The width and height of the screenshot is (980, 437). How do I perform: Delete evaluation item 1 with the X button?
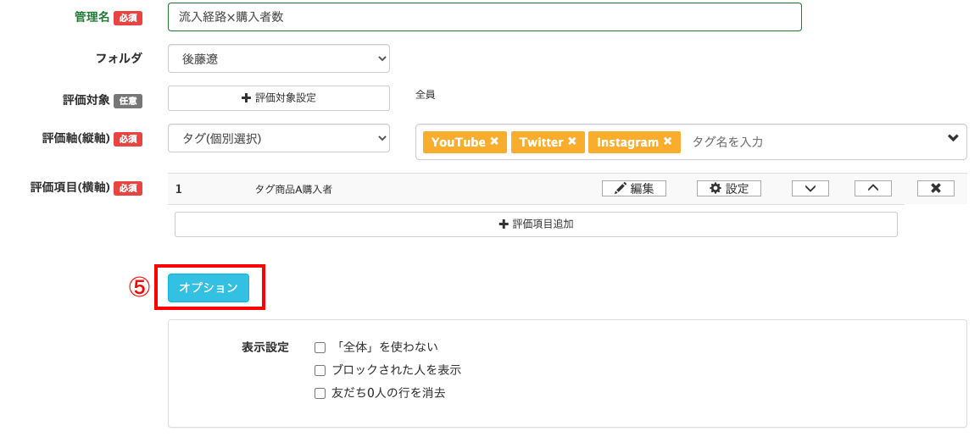pyautogui.click(x=935, y=189)
